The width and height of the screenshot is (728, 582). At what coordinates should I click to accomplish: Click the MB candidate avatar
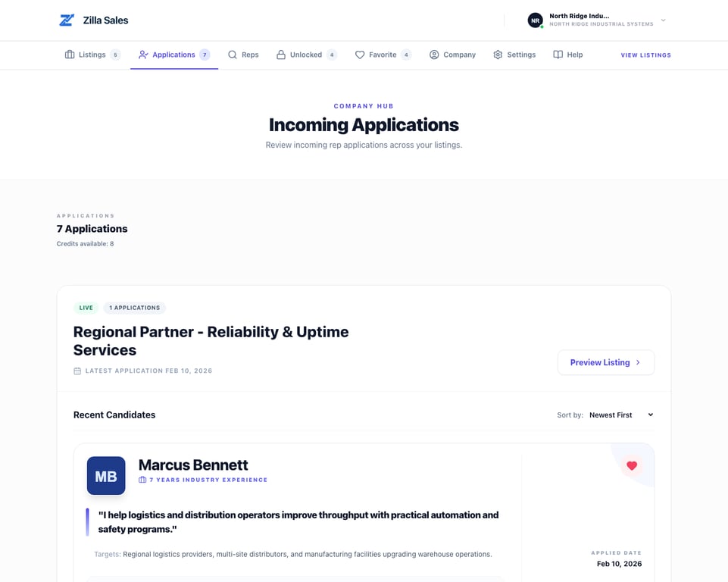[x=106, y=476]
